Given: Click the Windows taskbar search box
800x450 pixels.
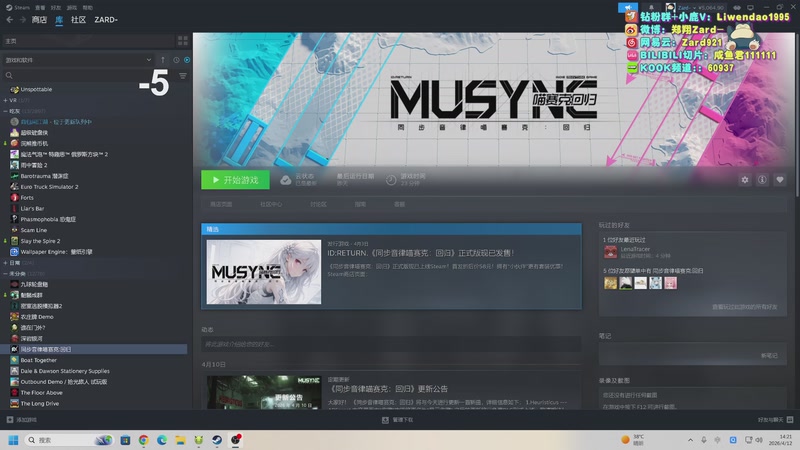Looking at the screenshot, I should coord(69,440).
